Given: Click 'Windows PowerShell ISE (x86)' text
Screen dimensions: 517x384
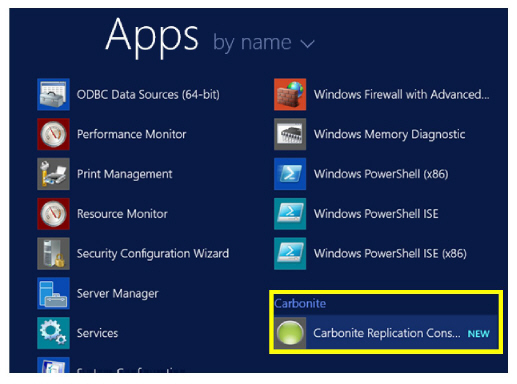Looking at the screenshot, I should click(x=390, y=254).
